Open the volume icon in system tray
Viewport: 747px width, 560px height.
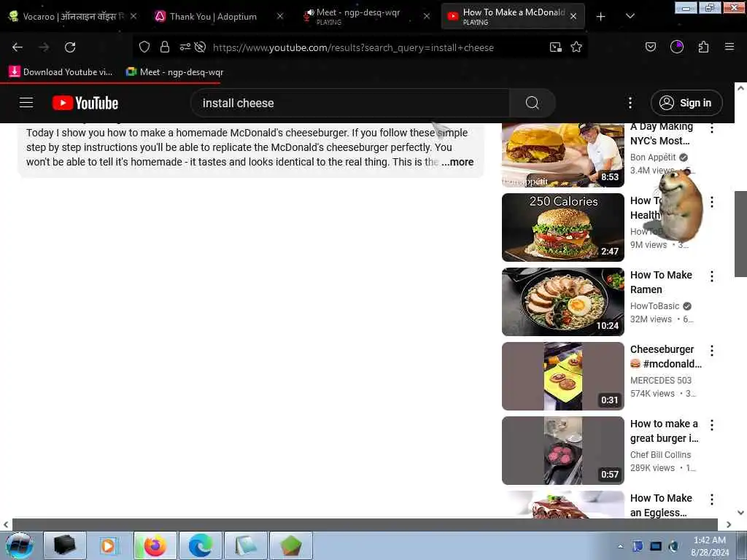673,546
